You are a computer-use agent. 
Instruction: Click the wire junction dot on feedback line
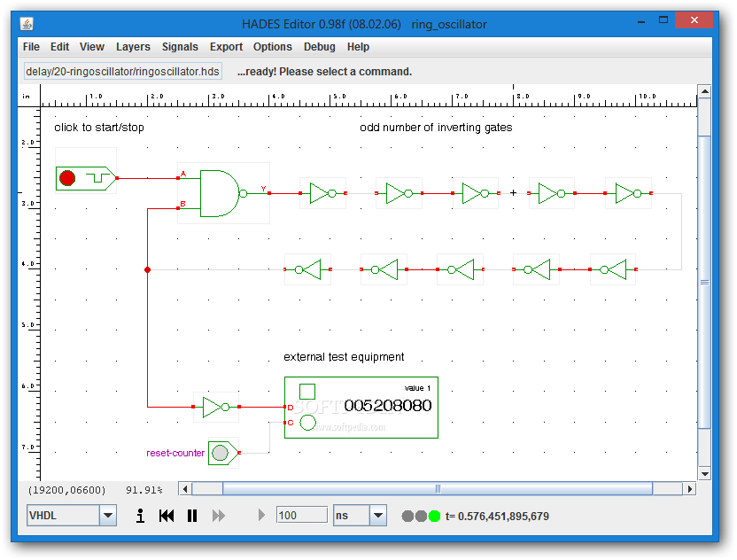pyautogui.click(x=148, y=269)
